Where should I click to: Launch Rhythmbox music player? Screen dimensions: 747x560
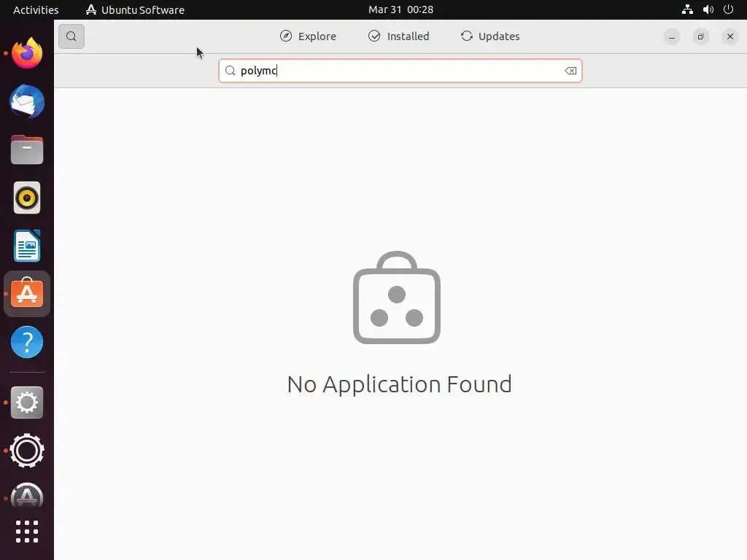pos(27,198)
